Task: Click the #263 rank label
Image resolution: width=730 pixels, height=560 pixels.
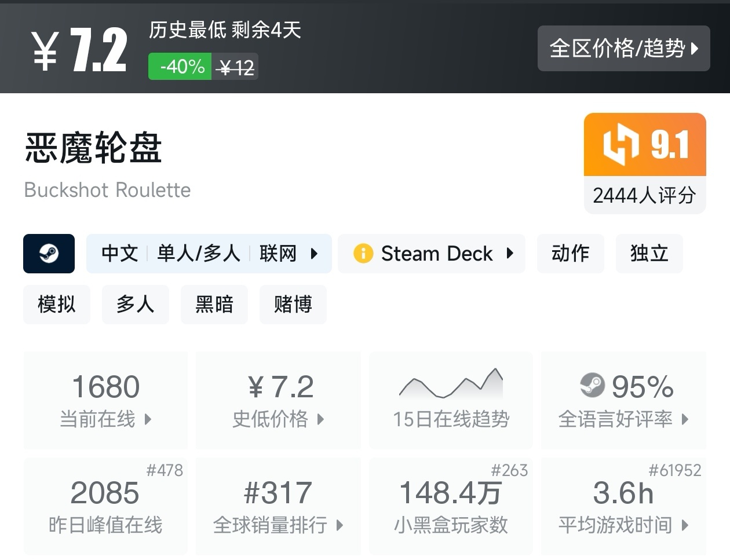Action: point(510,470)
